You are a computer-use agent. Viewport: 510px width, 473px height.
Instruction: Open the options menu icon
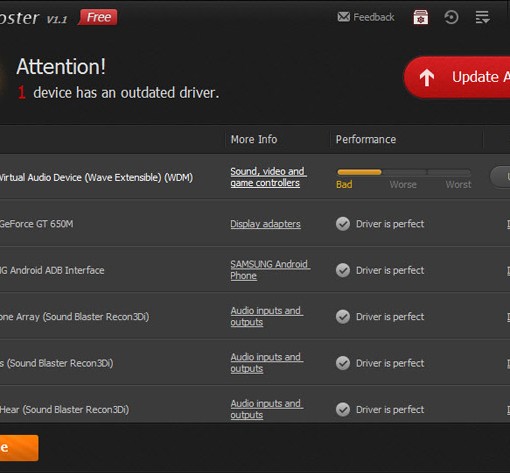coord(482,17)
